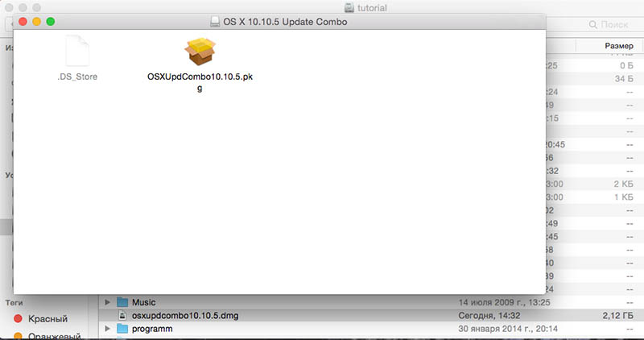This screenshot has width=644, height=340.
Task: Open the OSXUpdCombo10.10.5.pkg package icon
Action: [200, 52]
